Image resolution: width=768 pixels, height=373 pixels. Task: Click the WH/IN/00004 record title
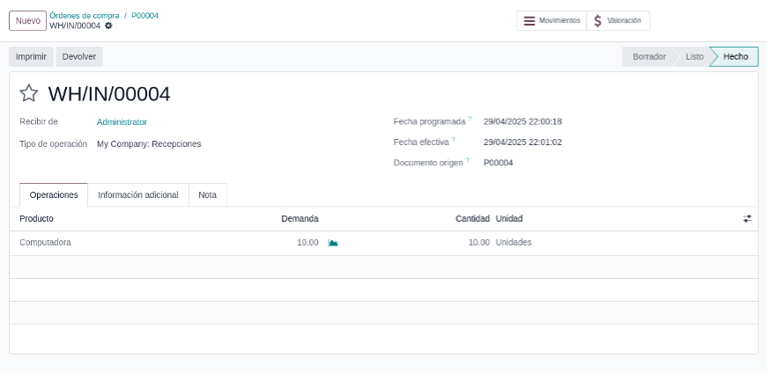pos(109,94)
